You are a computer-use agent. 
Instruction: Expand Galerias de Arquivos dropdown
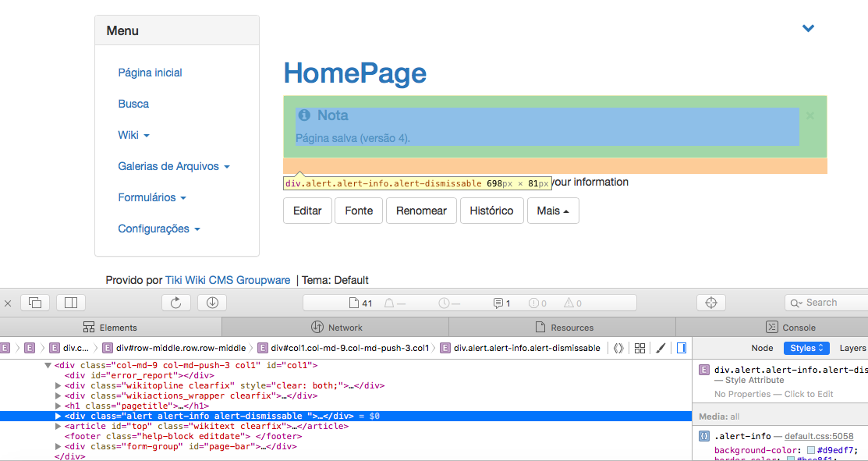(x=174, y=166)
